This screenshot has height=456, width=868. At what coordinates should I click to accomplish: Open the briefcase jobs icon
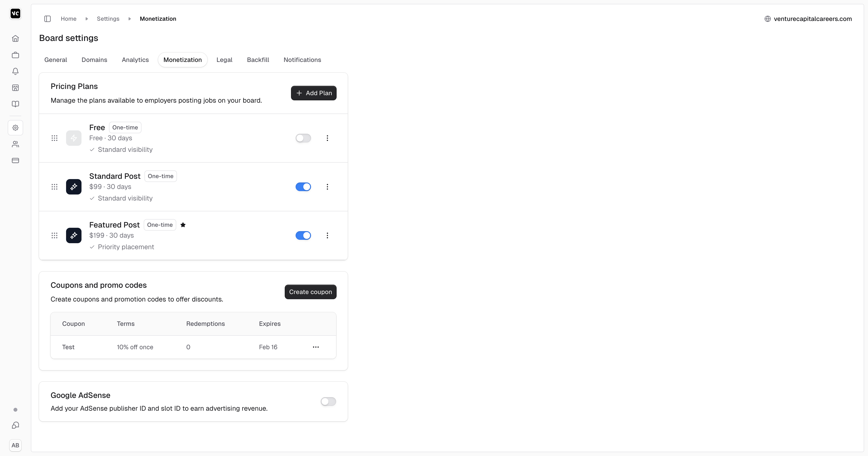[15, 55]
